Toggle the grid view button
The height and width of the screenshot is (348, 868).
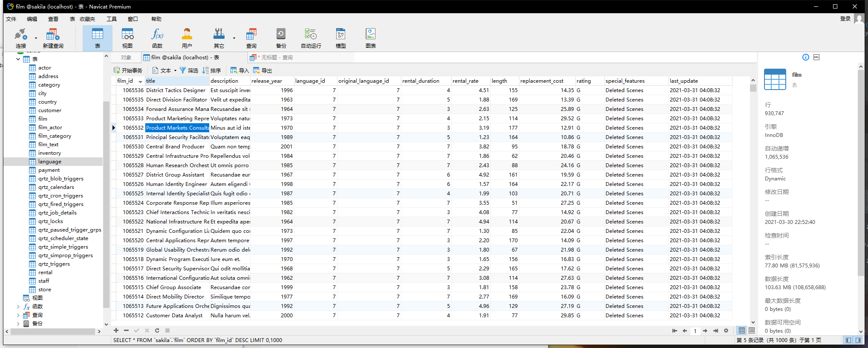tap(742, 331)
